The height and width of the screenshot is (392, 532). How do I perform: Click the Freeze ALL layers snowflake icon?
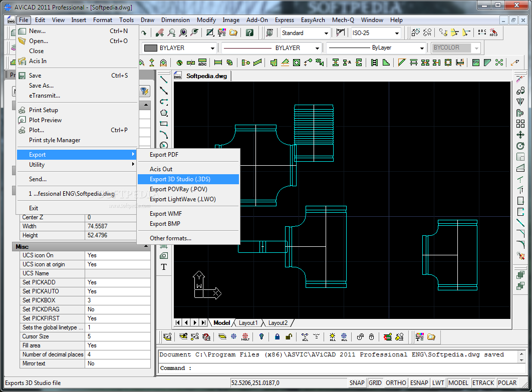tap(344, 337)
